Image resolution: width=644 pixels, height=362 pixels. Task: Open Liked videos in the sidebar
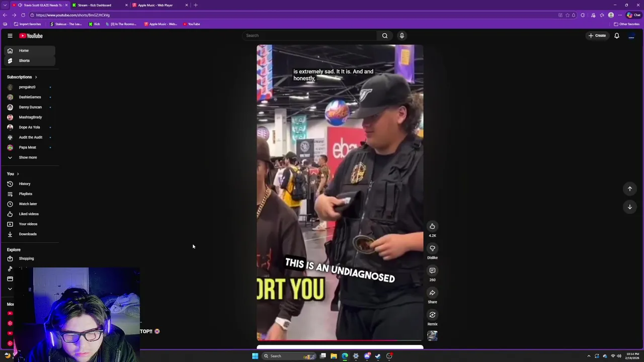30,214
